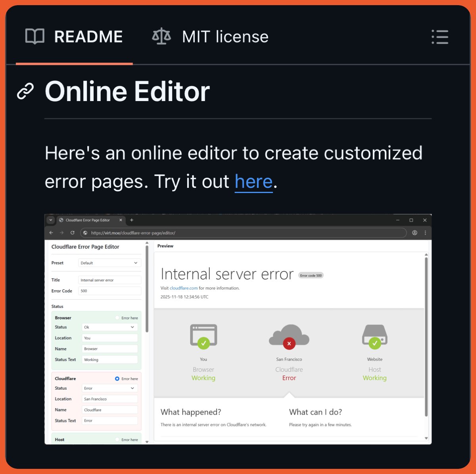
Task: Click the "What can I do?" heading
Action: [315, 412]
